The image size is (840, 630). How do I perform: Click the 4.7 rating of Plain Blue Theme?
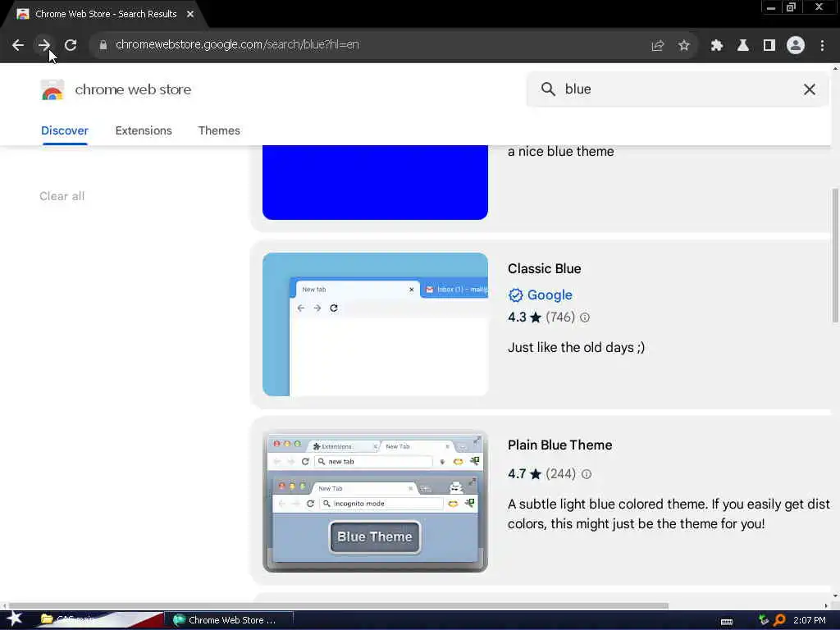pyautogui.click(x=517, y=474)
